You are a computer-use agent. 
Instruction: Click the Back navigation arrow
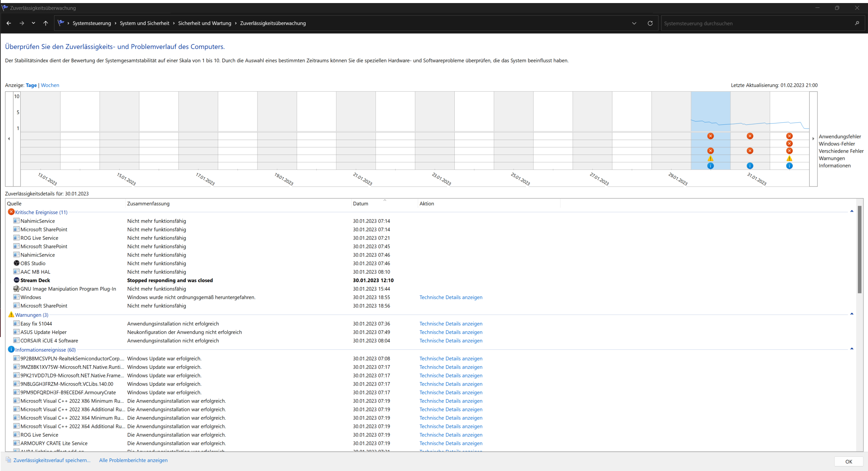click(9, 23)
